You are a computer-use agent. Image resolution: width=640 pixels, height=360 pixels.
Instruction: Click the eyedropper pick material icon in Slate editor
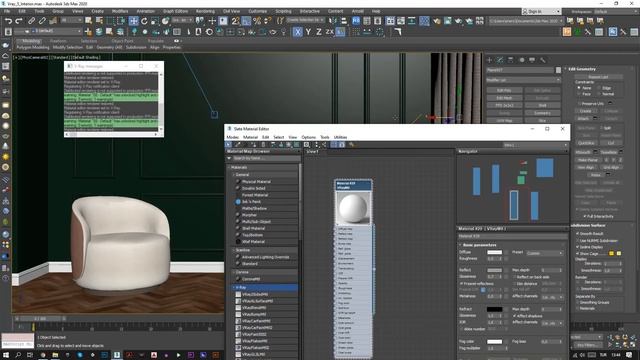pos(237,144)
